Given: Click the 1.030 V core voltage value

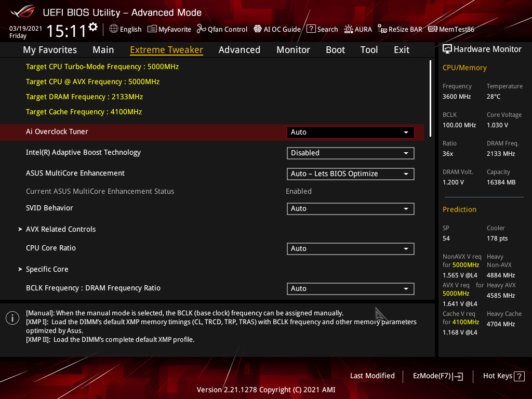Looking at the screenshot, I should (x=497, y=125).
